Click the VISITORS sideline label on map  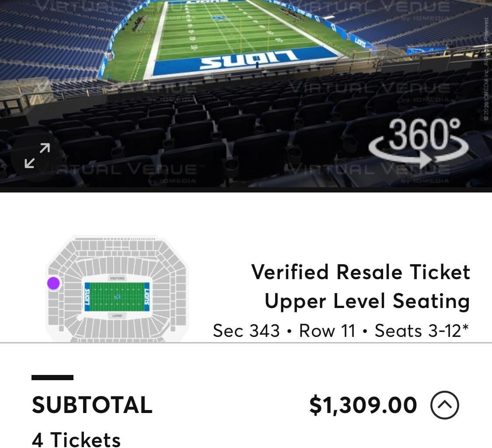(x=117, y=278)
